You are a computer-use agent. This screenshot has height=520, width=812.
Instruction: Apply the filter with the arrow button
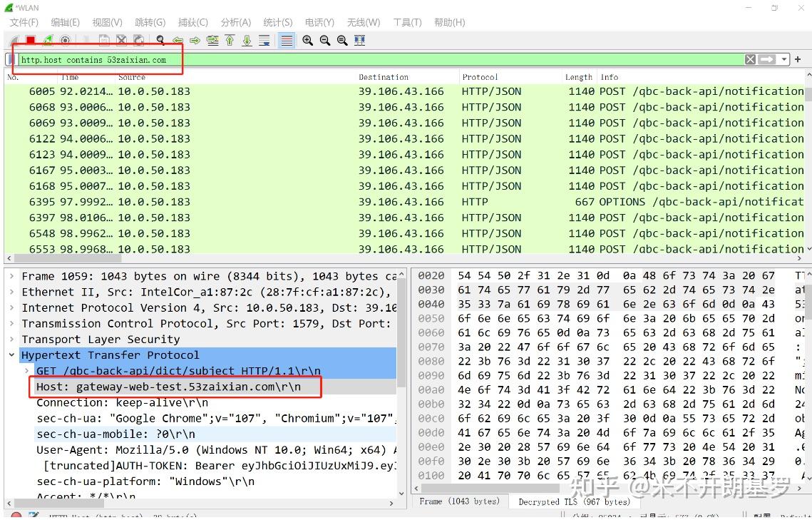click(x=766, y=59)
